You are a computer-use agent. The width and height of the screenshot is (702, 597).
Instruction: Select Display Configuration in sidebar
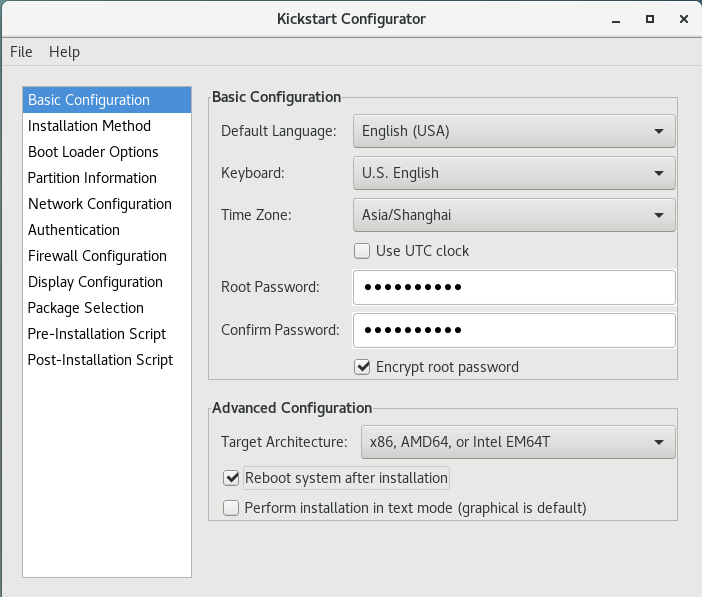(x=95, y=282)
